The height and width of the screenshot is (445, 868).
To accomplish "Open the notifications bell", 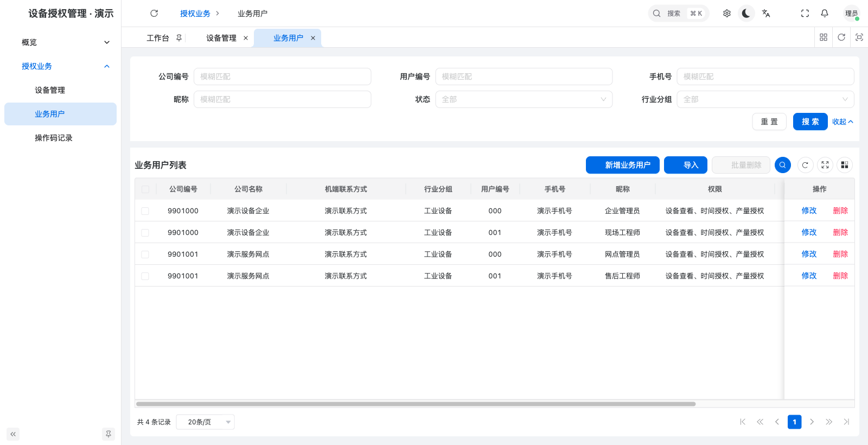I will click(x=825, y=14).
